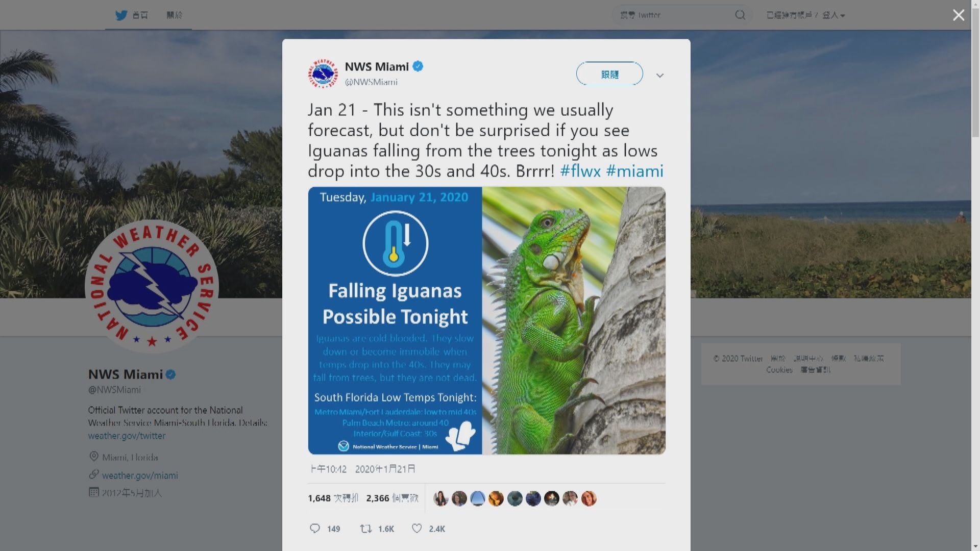This screenshot has width=980, height=551.
Task: Click the large National Weather Service profile logo
Action: point(152,286)
